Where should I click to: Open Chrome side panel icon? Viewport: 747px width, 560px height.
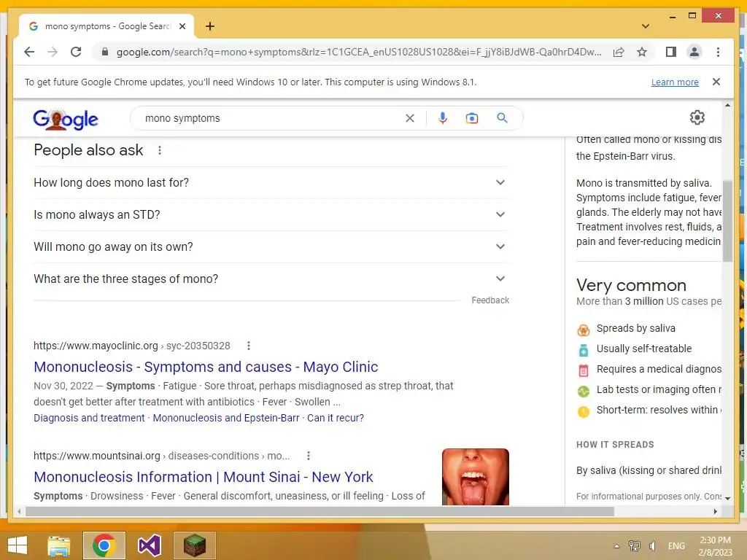671,52
